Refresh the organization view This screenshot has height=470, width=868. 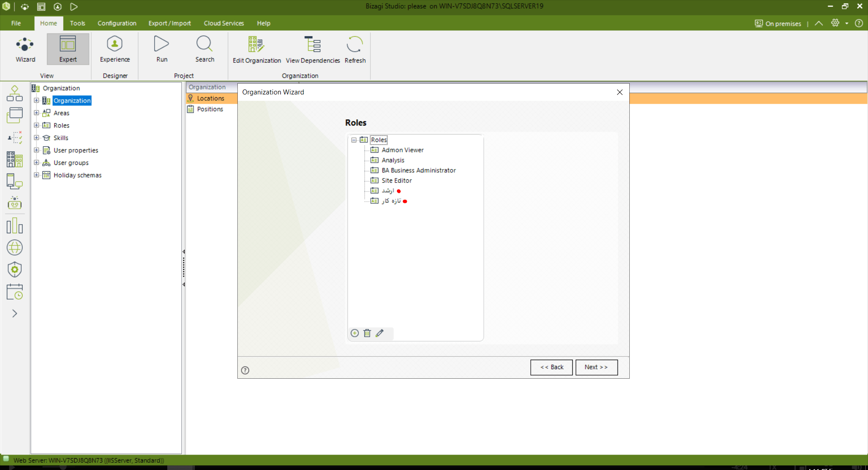(355, 50)
